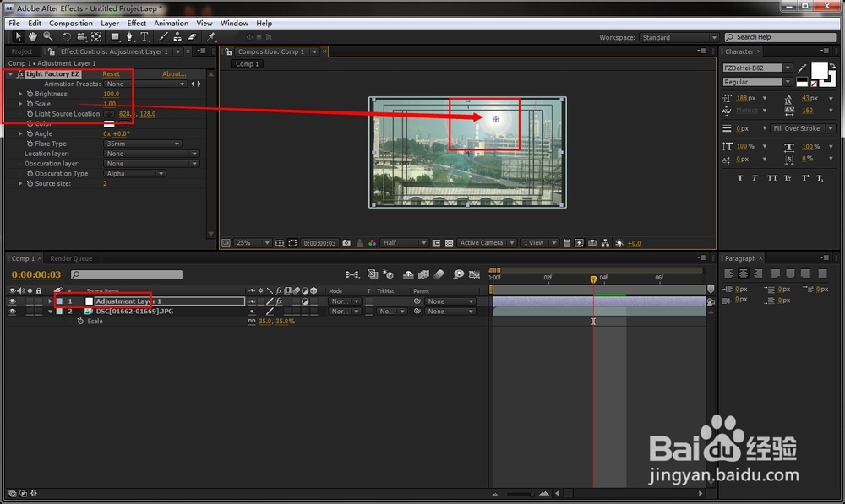The height and width of the screenshot is (504, 845).
Task: Select the Selection arrow tool
Action: [x=18, y=36]
